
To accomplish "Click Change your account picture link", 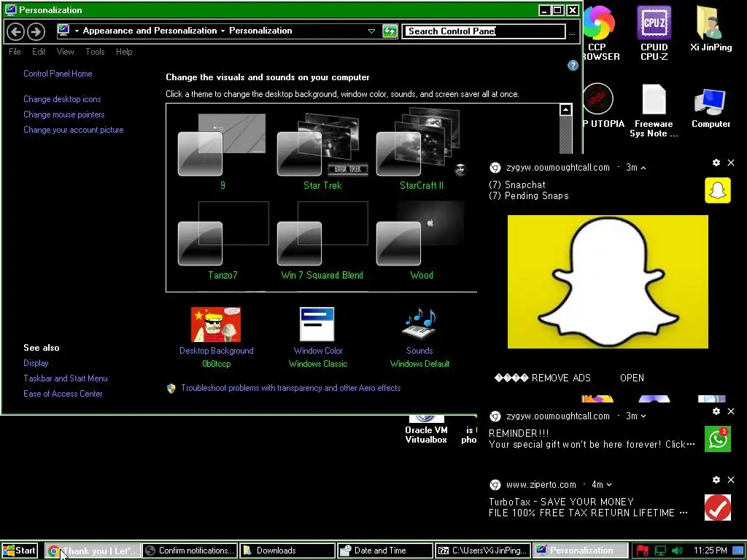I will pos(74,130).
